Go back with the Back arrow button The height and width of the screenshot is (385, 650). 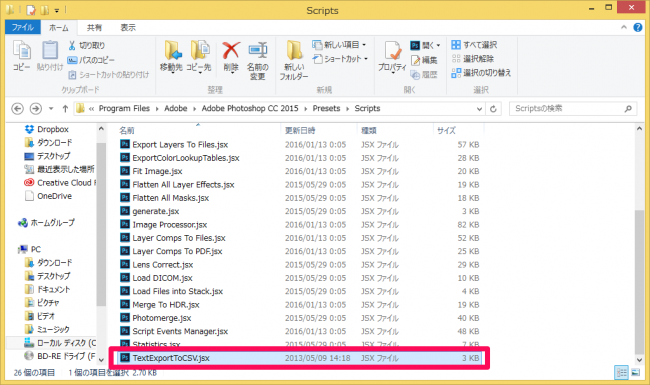pos(17,109)
